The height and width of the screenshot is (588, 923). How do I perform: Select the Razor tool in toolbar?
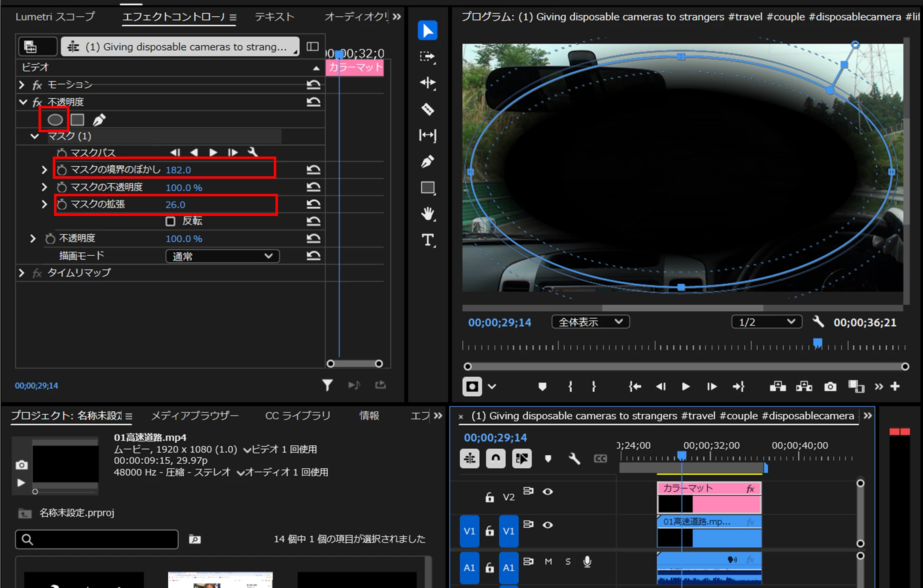(x=427, y=109)
